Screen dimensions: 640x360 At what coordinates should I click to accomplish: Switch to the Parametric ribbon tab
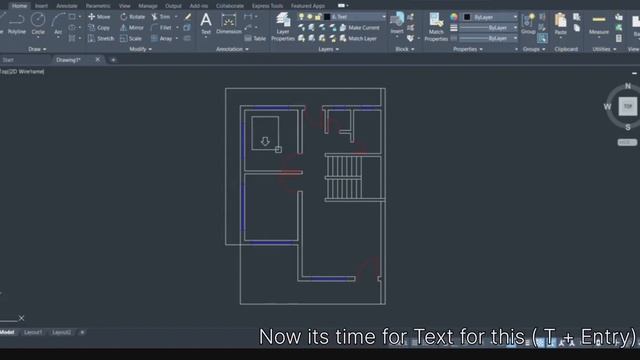[x=98, y=6]
